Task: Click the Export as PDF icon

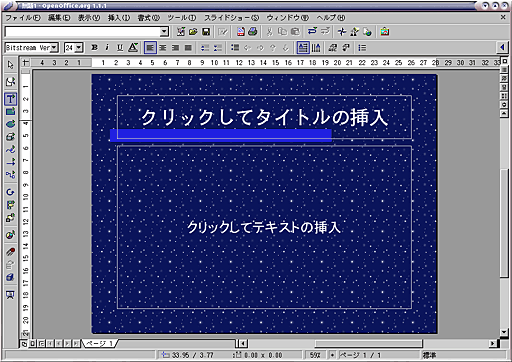Action: tap(240, 32)
